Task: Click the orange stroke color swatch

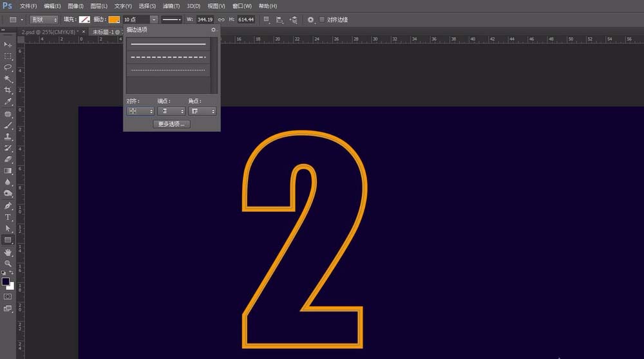Action: [114, 19]
